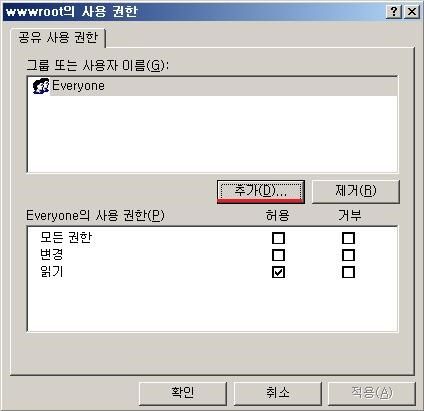Image resolution: width=424 pixels, height=411 pixels.
Task: Tick the 허용 checkbox for 변경
Action: point(278,255)
